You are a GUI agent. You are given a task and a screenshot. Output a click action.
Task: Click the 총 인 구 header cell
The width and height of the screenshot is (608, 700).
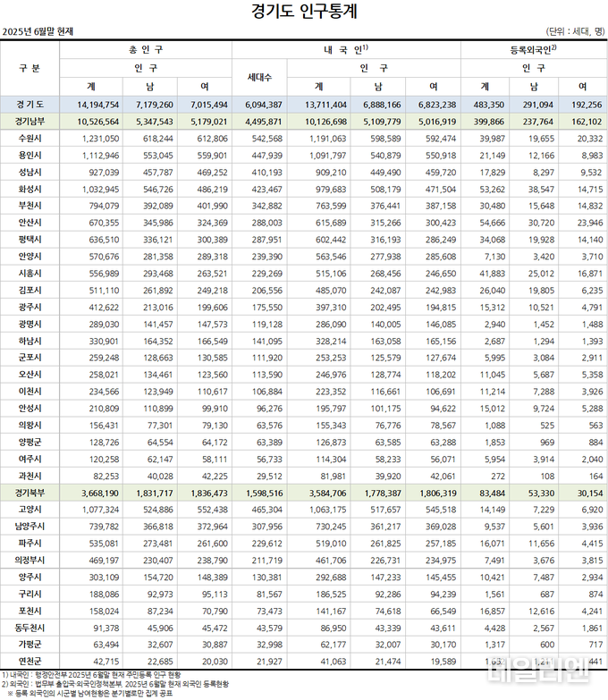pos(146,49)
